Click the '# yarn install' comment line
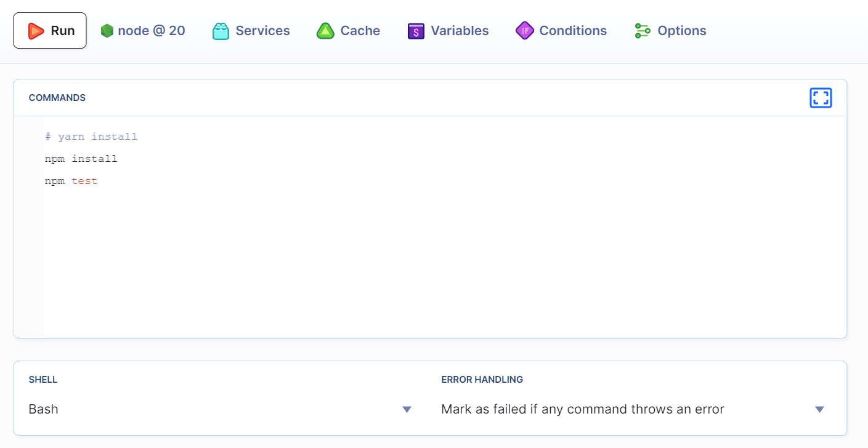Image resolution: width=868 pixels, height=448 pixels. [x=91, y=137]
